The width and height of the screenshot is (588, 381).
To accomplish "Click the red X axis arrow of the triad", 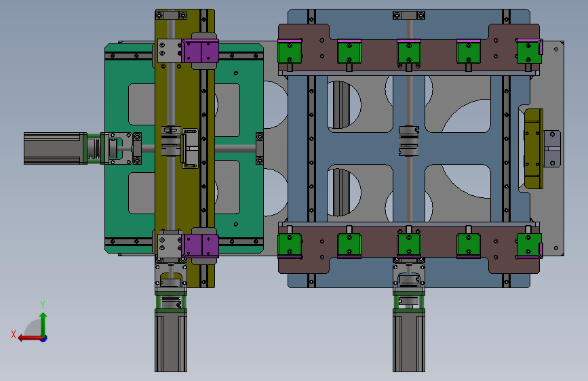I will pos(29,338).
